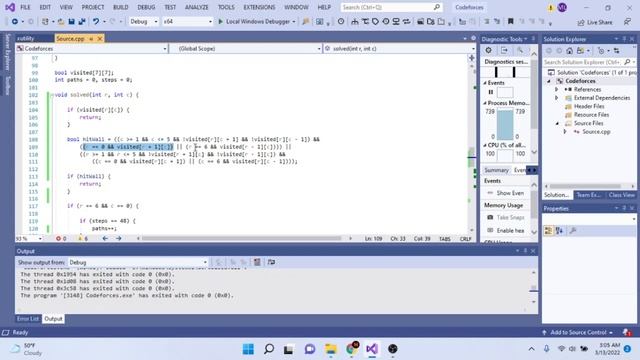Open the solved(int r, int c) member dropdown
The height and width of the screenshot is (360, 640).
point(399,49)
